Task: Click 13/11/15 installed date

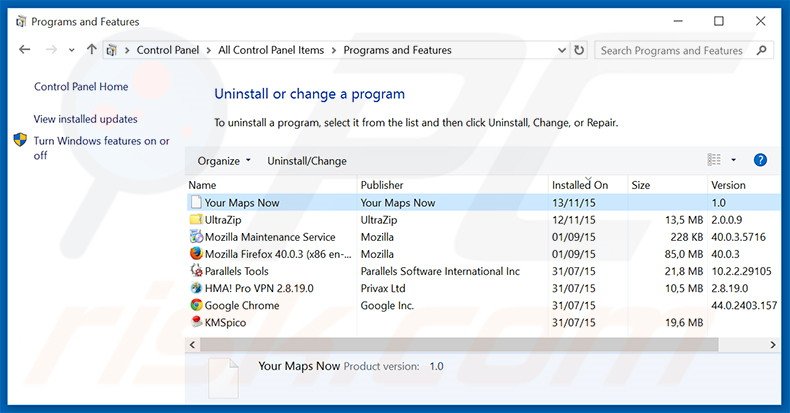Action: tap(573, 203)
